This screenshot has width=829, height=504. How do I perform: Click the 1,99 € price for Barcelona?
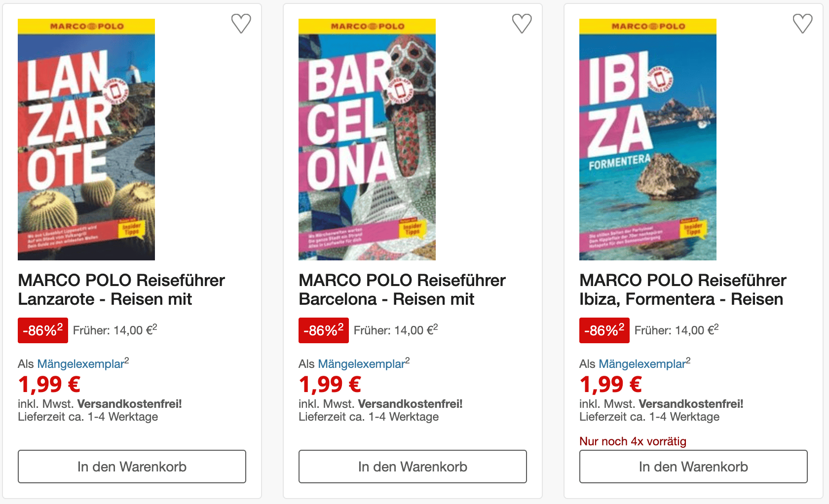tap(330, 385)
